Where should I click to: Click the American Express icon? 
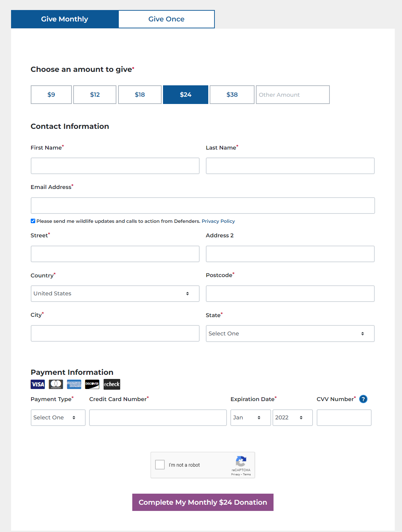pos(74,384)
